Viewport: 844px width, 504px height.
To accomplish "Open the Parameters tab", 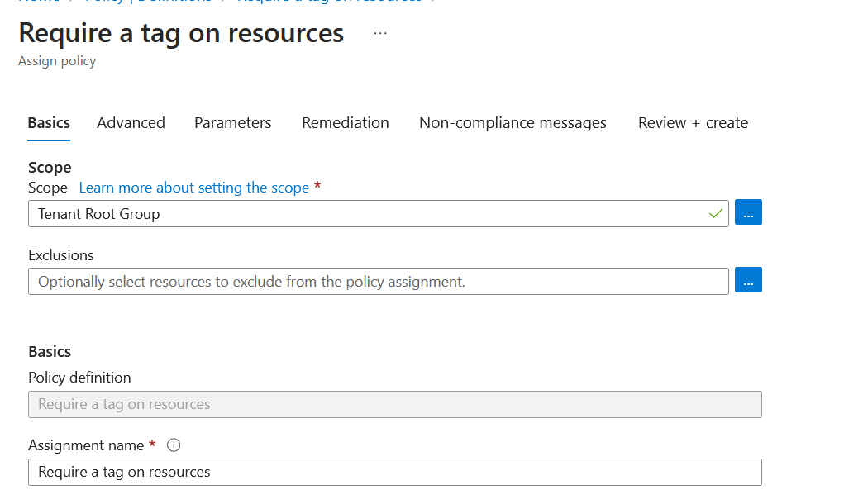I will pos(232,122).
